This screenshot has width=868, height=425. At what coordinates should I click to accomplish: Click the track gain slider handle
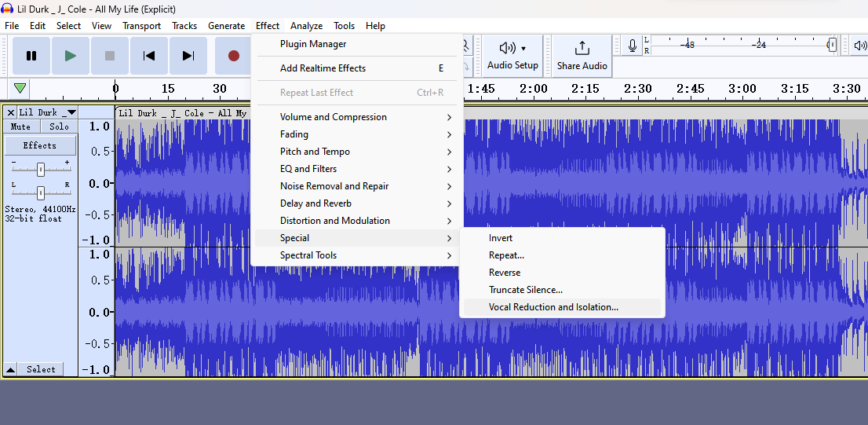click(40, 170)
